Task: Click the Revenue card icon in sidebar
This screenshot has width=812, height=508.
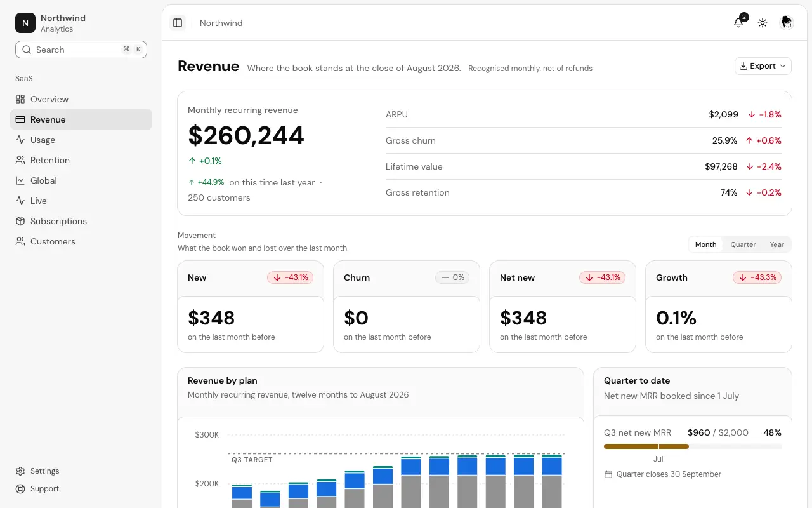Action: pyautogui.click(x=20, y=119)
